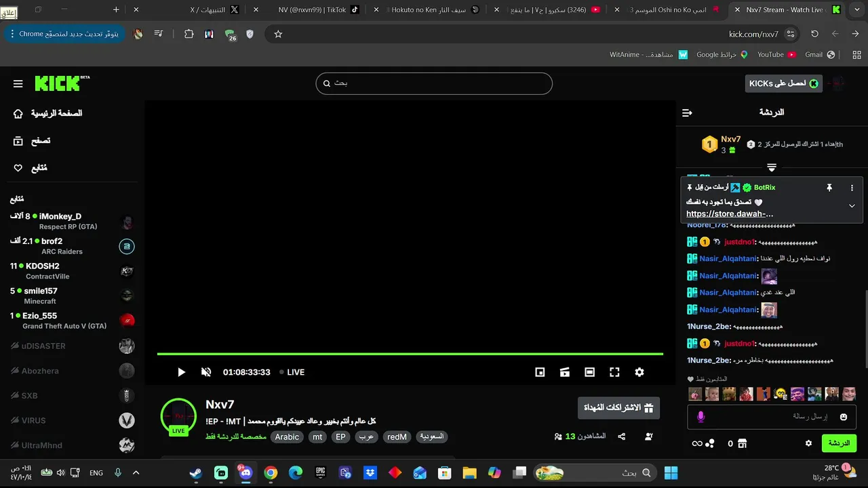868x488 pixels.
Task: Click the purple microphone icon in chat
Action: tap(701, 417)
